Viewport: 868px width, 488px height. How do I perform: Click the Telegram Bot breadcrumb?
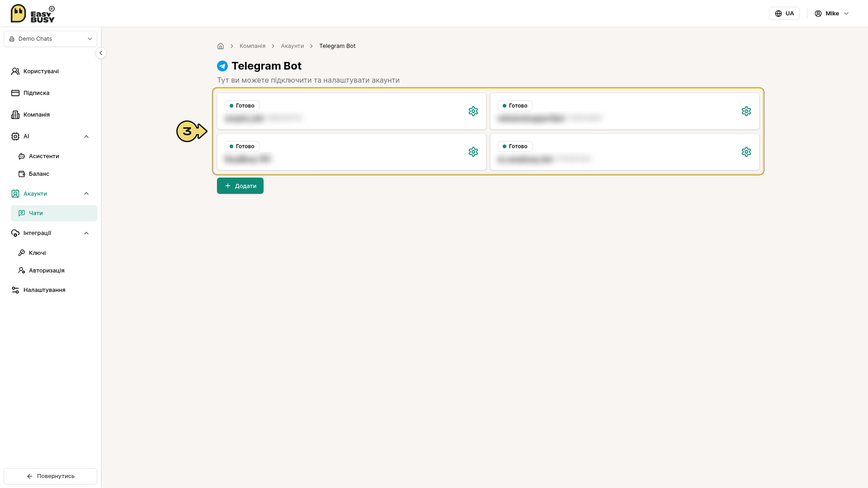point(337,46)
